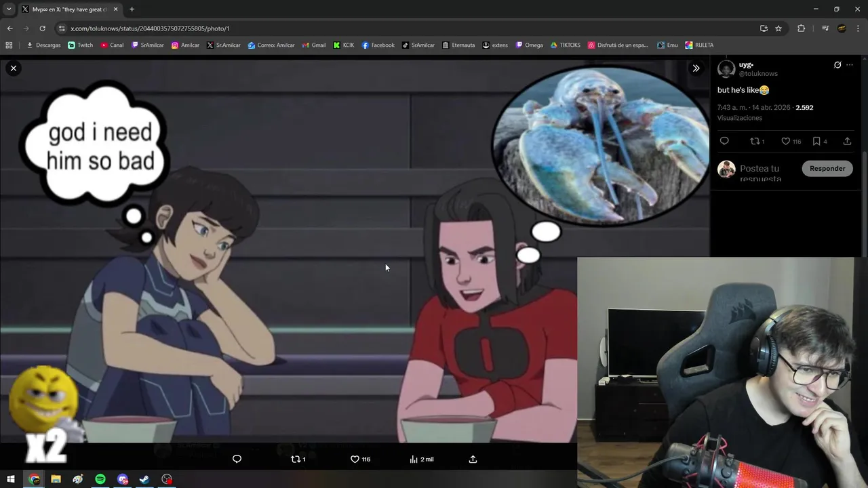Open the @toluknows handle link
Screen dimensions: 868x488
(758, 73)
